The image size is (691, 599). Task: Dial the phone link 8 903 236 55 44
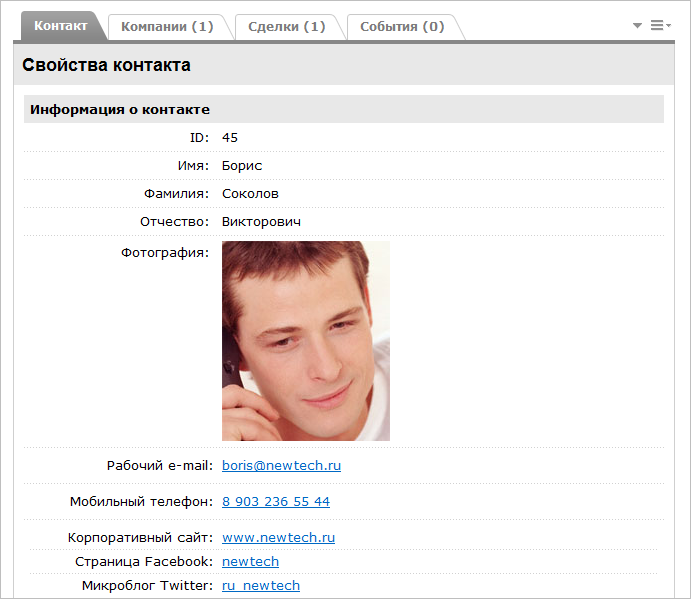275,501
